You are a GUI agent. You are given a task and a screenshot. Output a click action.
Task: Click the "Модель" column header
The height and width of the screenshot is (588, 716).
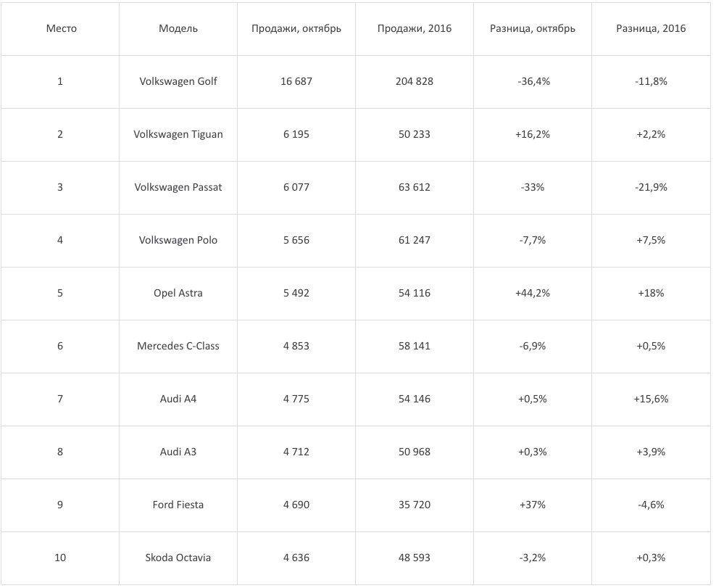[178, 29]
